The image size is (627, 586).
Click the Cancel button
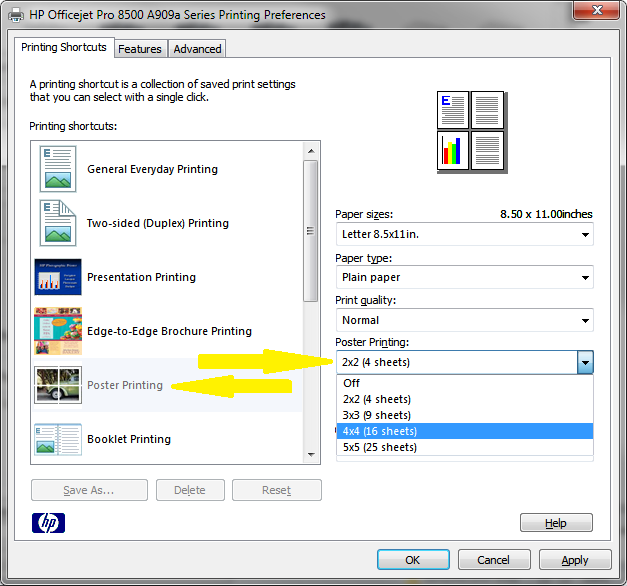[494, 560]
